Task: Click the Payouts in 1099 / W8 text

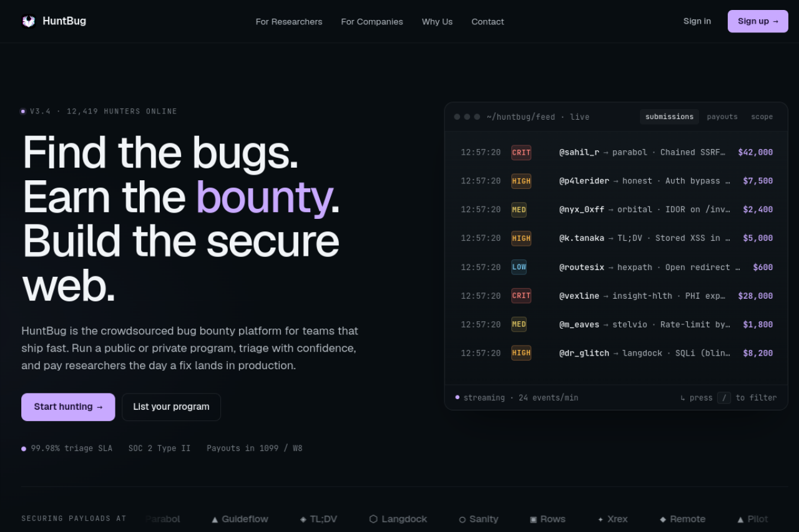Action: 255,448
